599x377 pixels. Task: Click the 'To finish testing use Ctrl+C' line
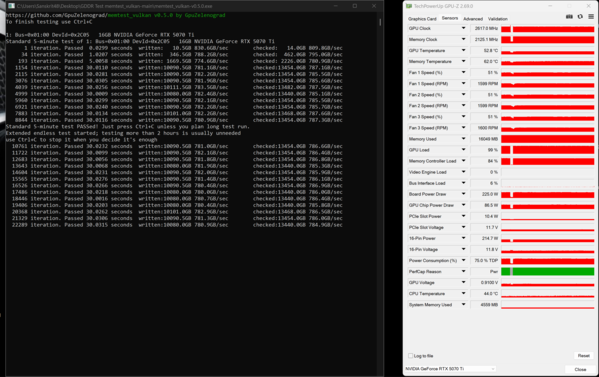coord(49,22)
